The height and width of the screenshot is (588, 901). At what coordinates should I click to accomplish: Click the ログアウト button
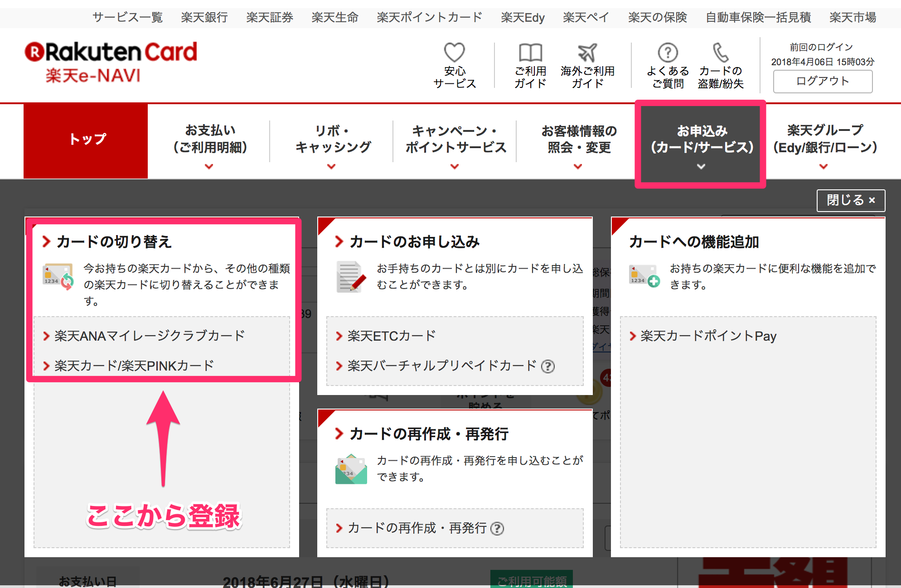tap(822, 82)
